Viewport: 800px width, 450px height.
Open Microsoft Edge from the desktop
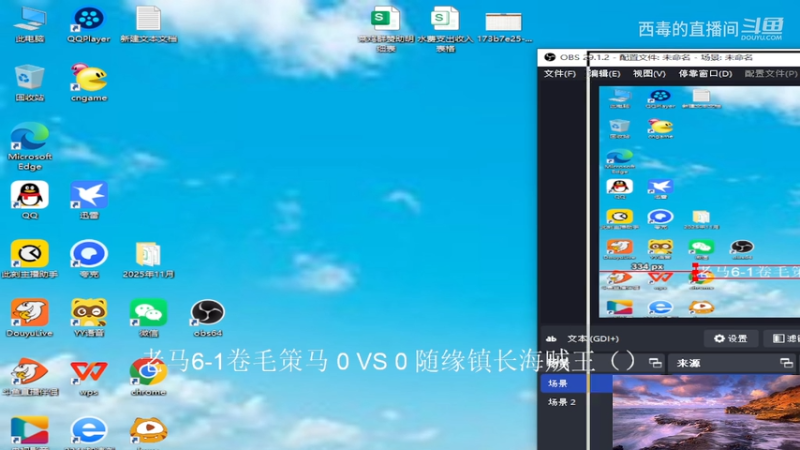coord(30,146)
